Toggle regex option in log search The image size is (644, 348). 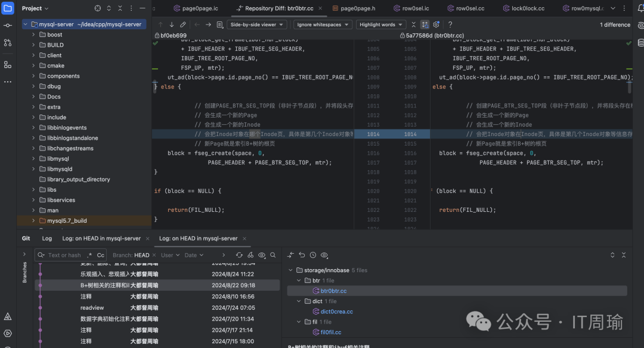pos(89,255)
